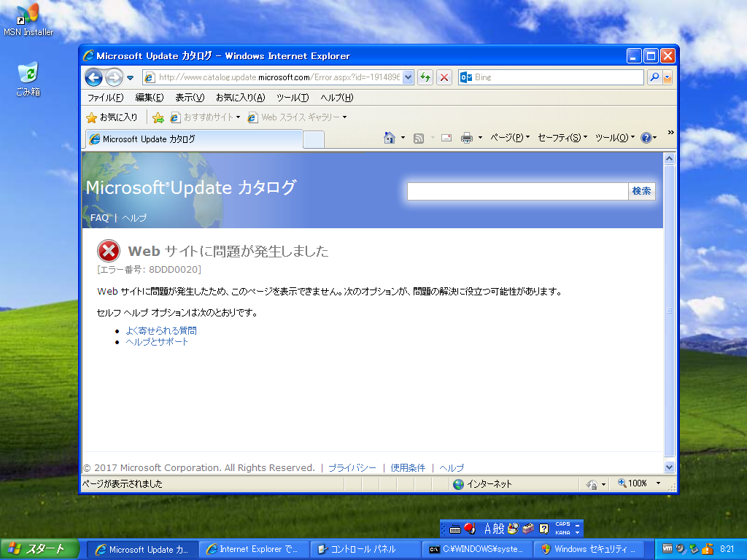The width and height of the screenshot is (747, 560).
Task: Open the Read mail icon
Action: tap(446, 137)
